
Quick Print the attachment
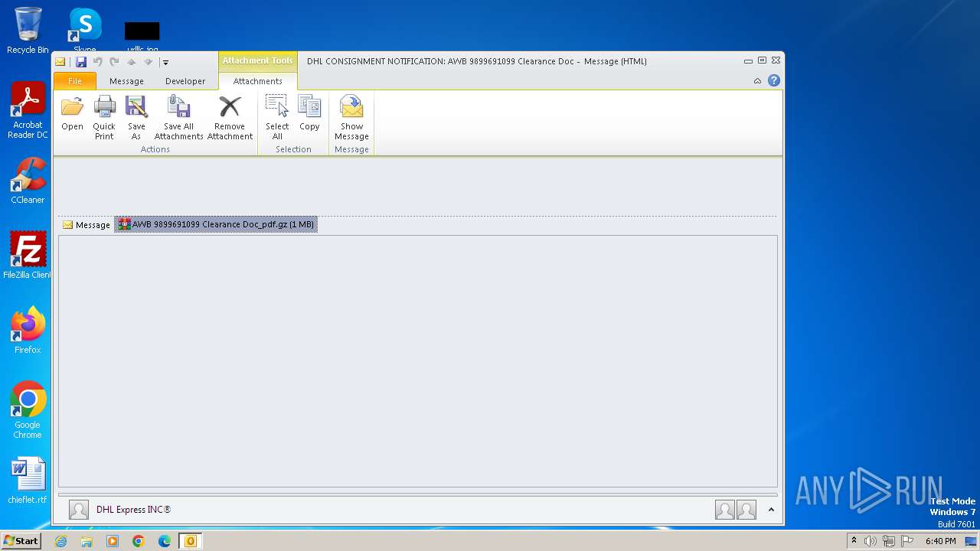[x=104, y=118]
